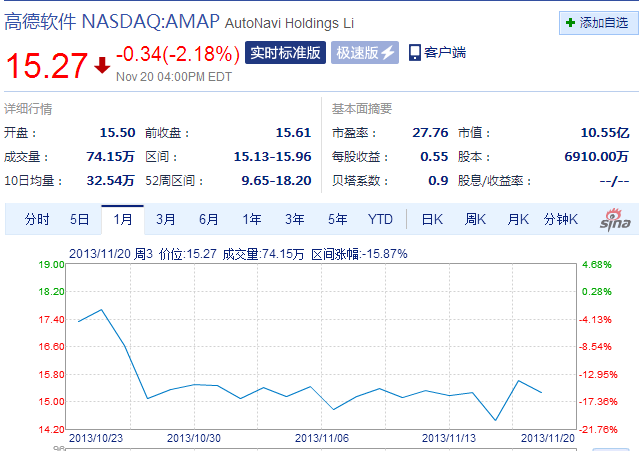
Task: Select the 1年 chart tab
Action: (x=252, y=219)
